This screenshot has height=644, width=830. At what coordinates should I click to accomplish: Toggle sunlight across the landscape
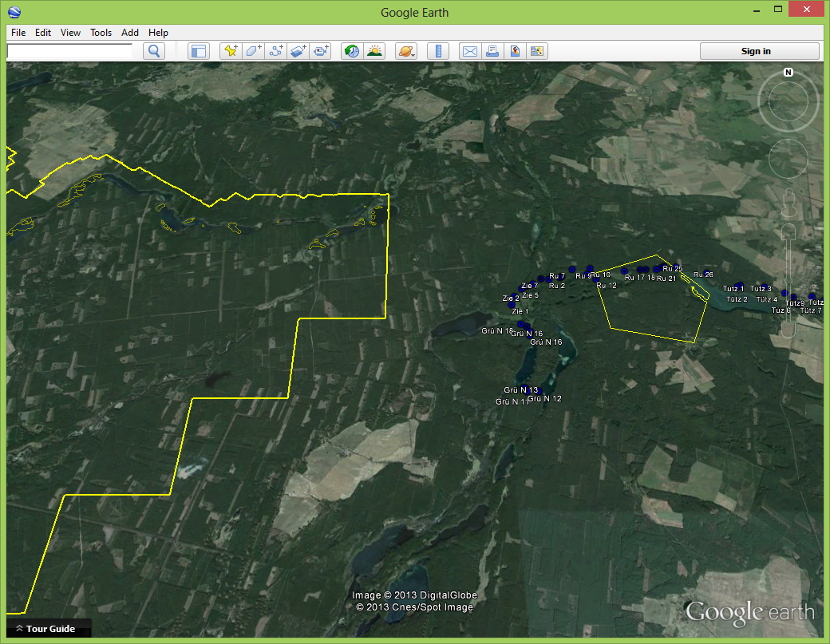pos(373,51)
